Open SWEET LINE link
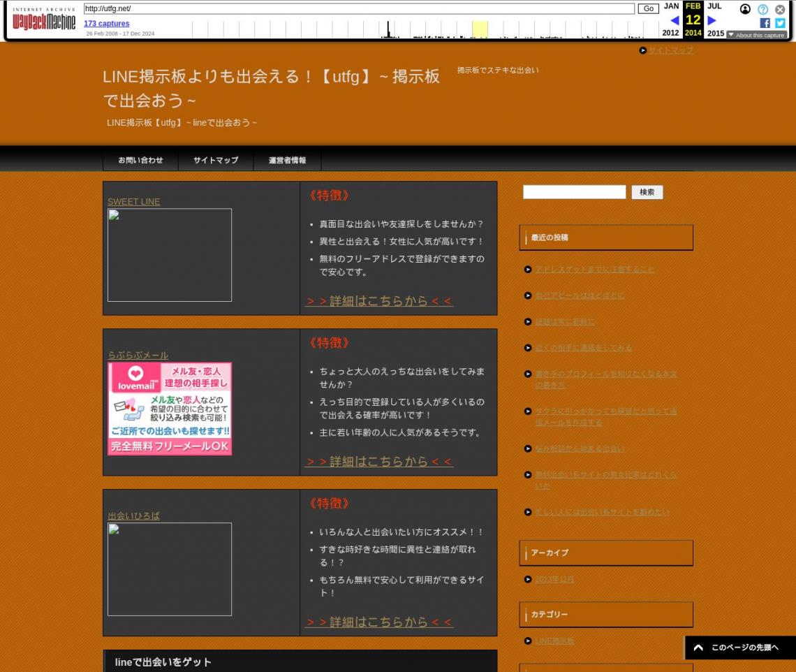The image size is (796, 672). tap(133, 202)
